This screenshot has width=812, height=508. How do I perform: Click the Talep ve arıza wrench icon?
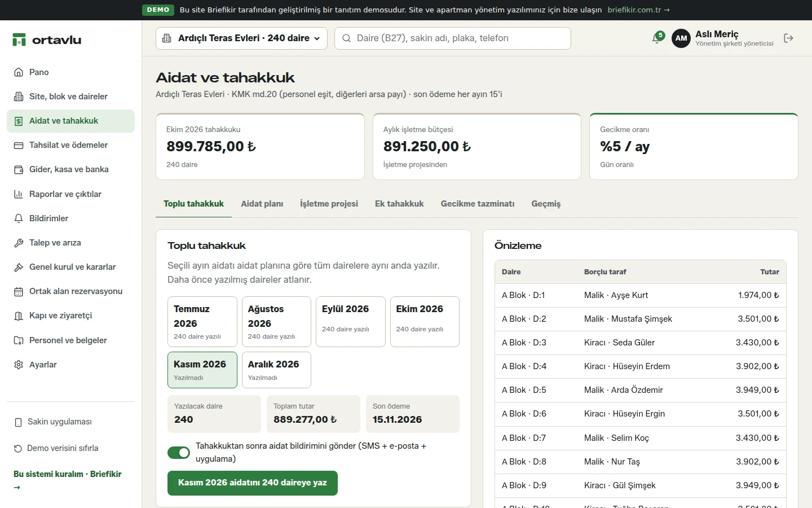[x=19, y=243]
